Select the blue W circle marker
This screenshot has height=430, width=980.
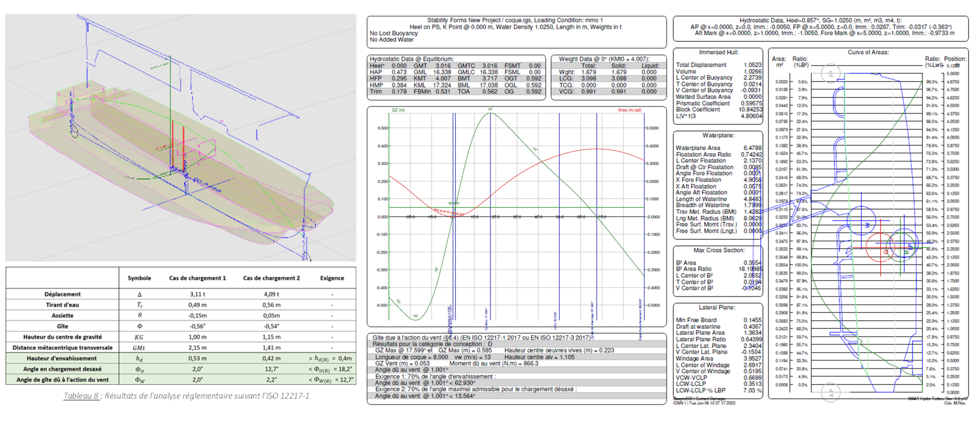click(861, 220)
